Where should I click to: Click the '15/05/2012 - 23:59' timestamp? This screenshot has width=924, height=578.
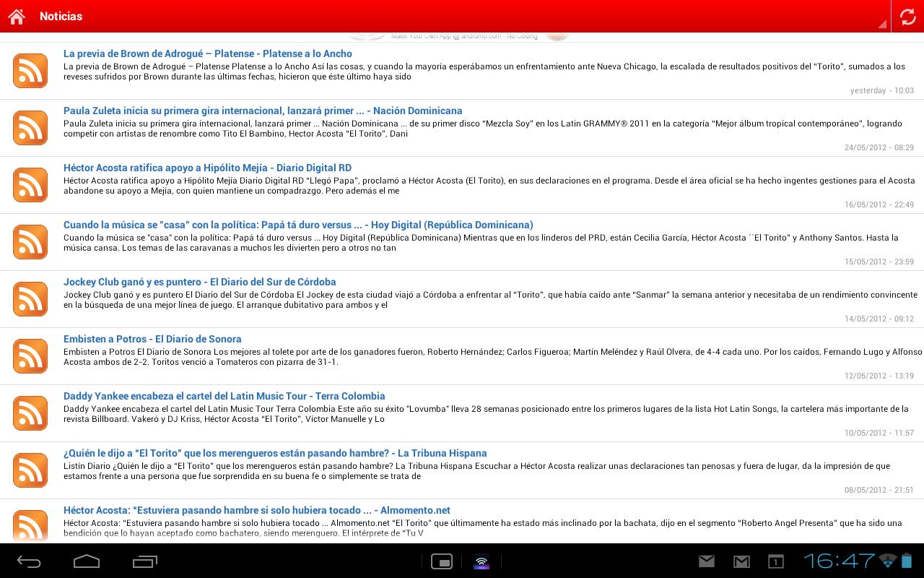pos(879,262)
